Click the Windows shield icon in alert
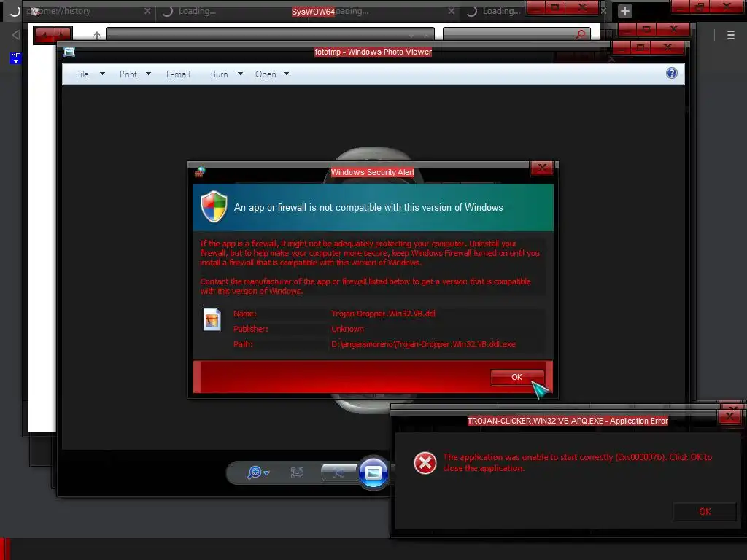747x560 pixels. [x=214, y=206]
